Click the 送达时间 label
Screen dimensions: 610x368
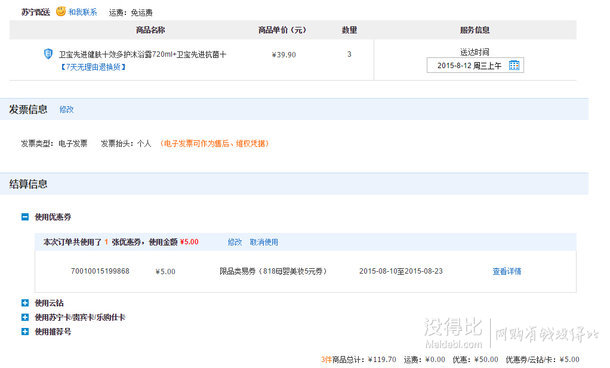click(x=475, y=52)
